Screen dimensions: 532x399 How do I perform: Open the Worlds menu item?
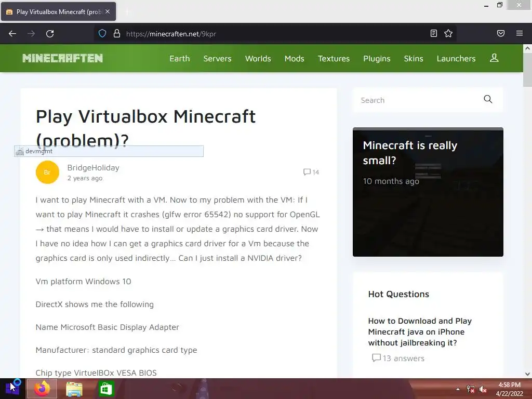point(258,58)
